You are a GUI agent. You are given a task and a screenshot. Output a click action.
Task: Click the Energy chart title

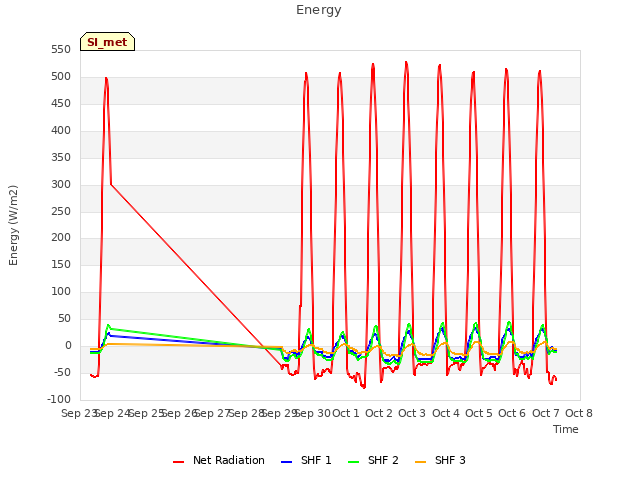click(319, 10)
